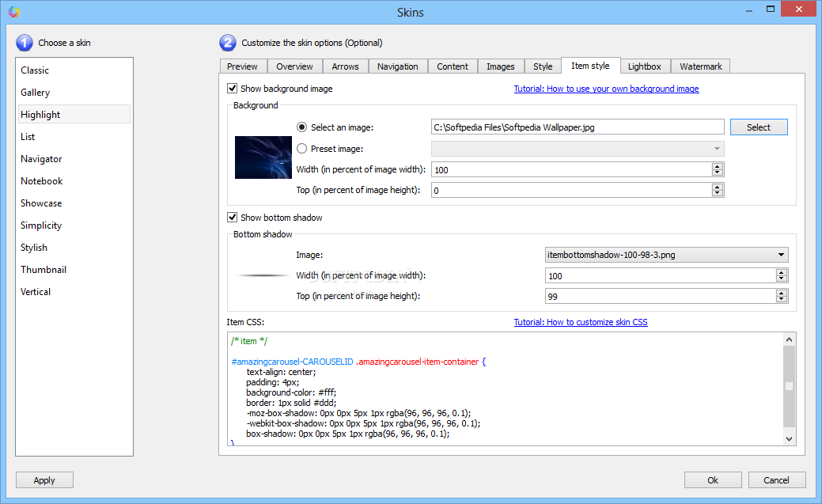Click background wallpaper preview thumbnail
This screenshot has width=822, height=504.
tap(263, 157)
